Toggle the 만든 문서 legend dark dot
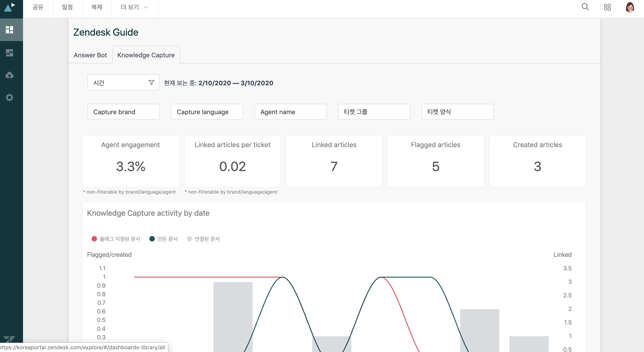Viewport: 644px width, 352px height. coord(152,239)
